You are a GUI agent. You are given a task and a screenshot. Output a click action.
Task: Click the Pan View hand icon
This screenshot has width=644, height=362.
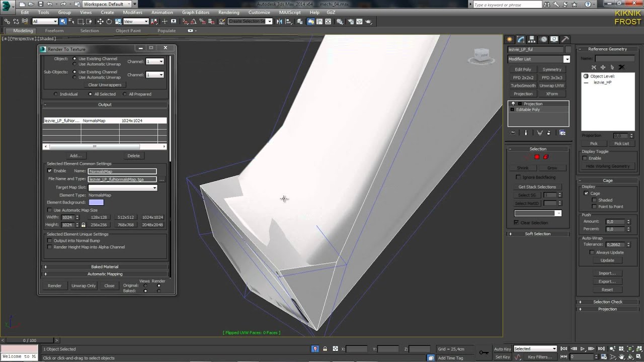[621, 357]
